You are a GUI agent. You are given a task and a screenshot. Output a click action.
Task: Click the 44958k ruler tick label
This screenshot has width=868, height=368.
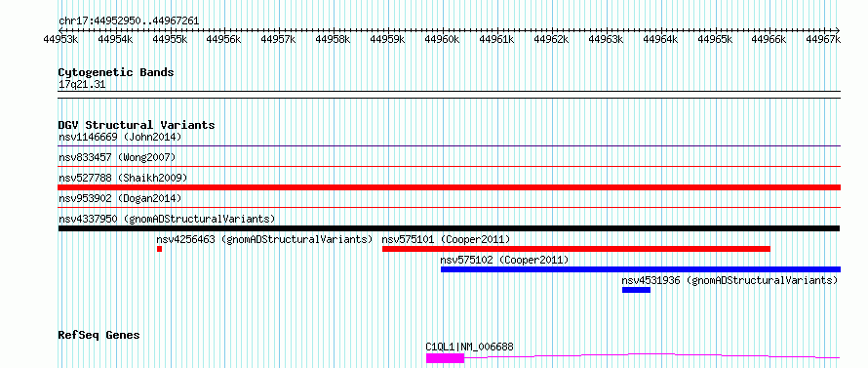point(334,39)
